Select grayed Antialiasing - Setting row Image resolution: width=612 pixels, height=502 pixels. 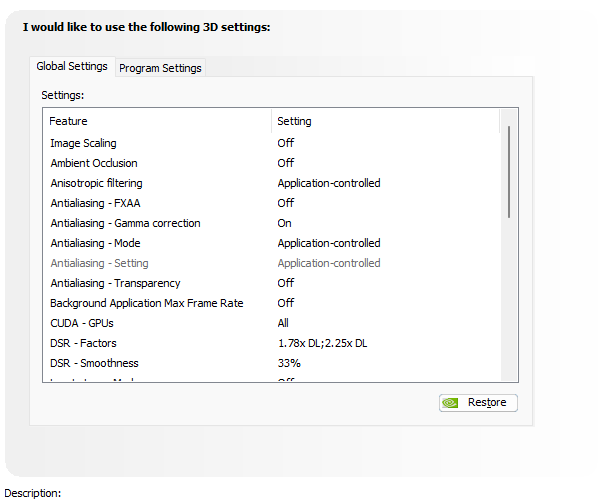click(x=99, y=263)
